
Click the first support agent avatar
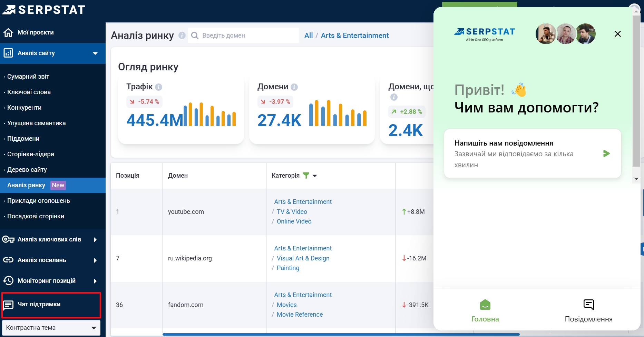546,34
